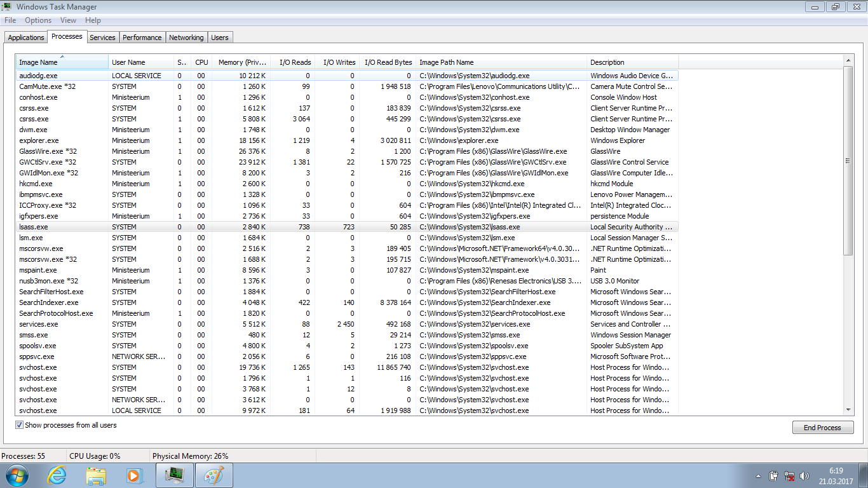Switch to Paint via its taskbar icon
The height and width of the screenshot is (488, 868).
click(x=214, y=475)
